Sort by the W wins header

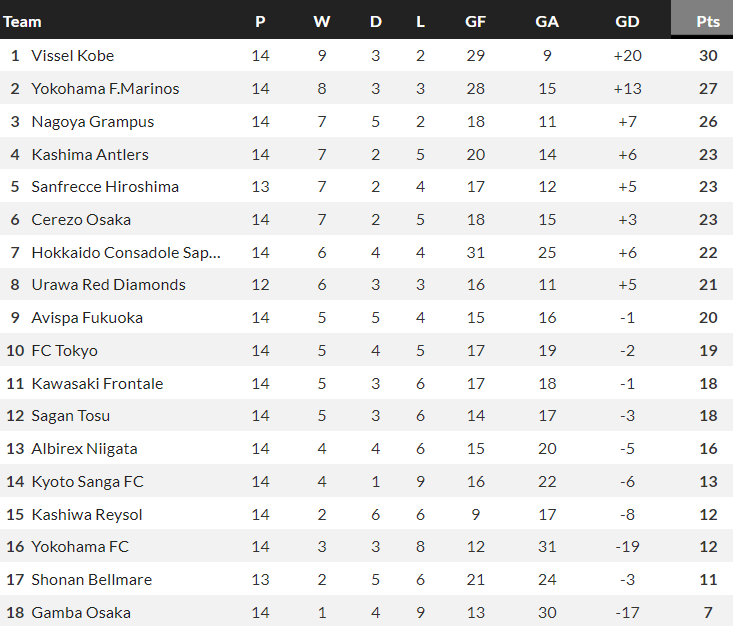321,21
